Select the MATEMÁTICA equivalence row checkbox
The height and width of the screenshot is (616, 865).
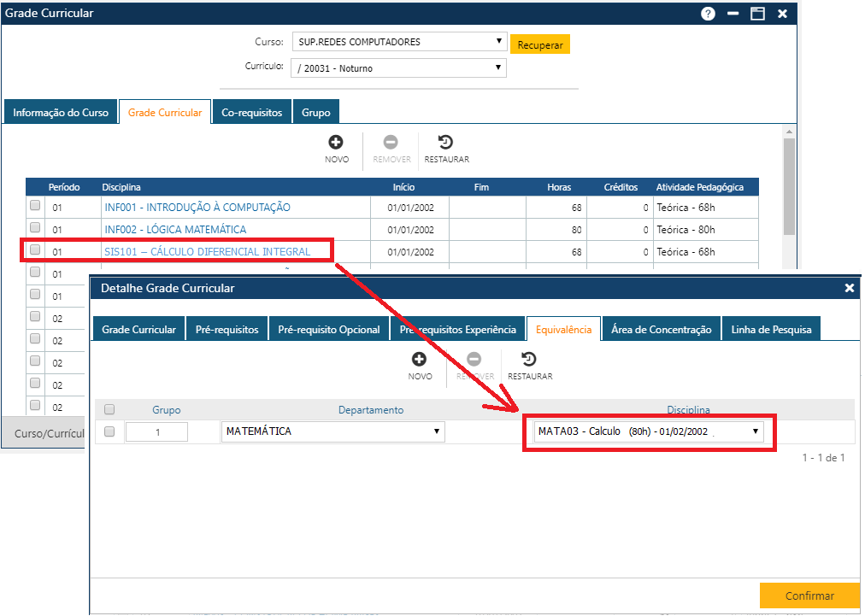109,431
